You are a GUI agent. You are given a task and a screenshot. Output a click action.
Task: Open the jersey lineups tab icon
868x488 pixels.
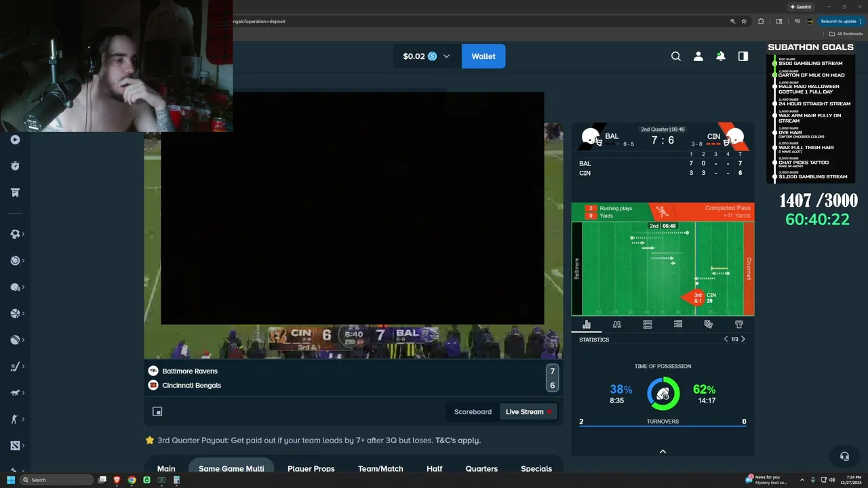(739, 325)
